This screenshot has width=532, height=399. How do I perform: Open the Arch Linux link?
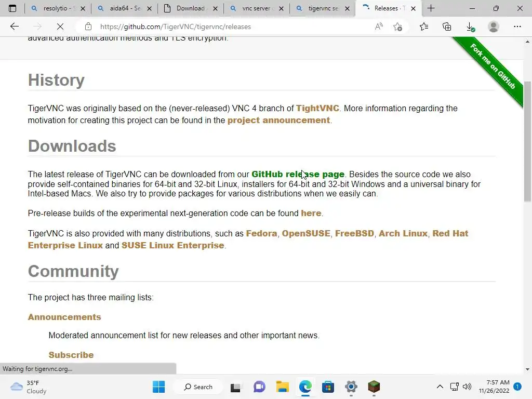pos(403,233)
